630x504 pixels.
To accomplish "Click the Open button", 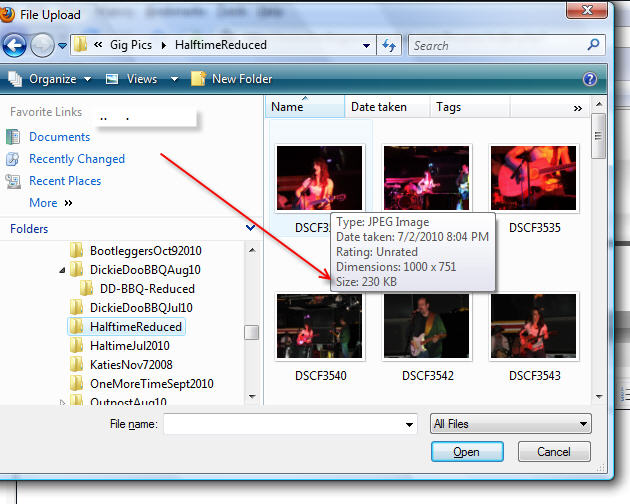I will pos(467,451).
